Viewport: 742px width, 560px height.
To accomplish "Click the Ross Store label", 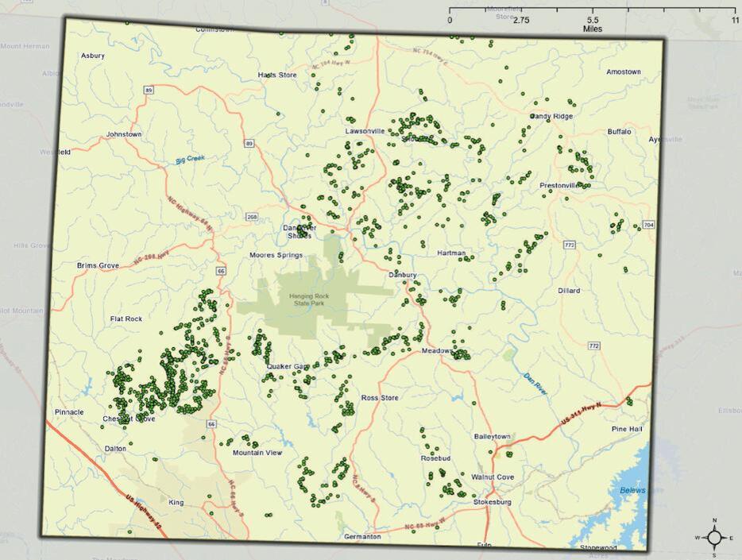I will point(380,398).
